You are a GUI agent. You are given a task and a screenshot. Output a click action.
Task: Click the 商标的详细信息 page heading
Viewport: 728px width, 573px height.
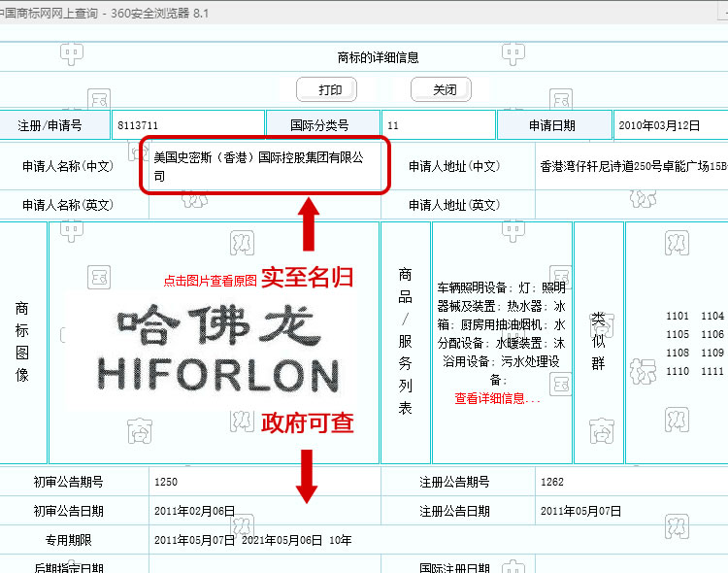coord(378,57)
